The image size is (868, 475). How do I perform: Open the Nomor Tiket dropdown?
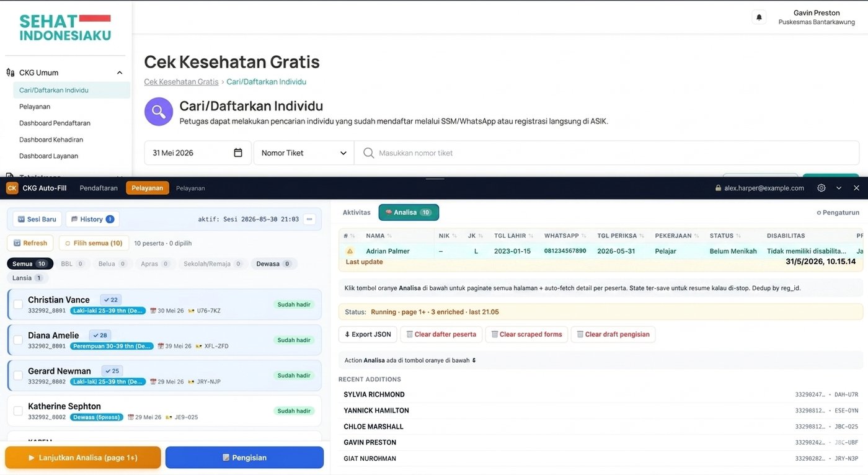[304, 153]
